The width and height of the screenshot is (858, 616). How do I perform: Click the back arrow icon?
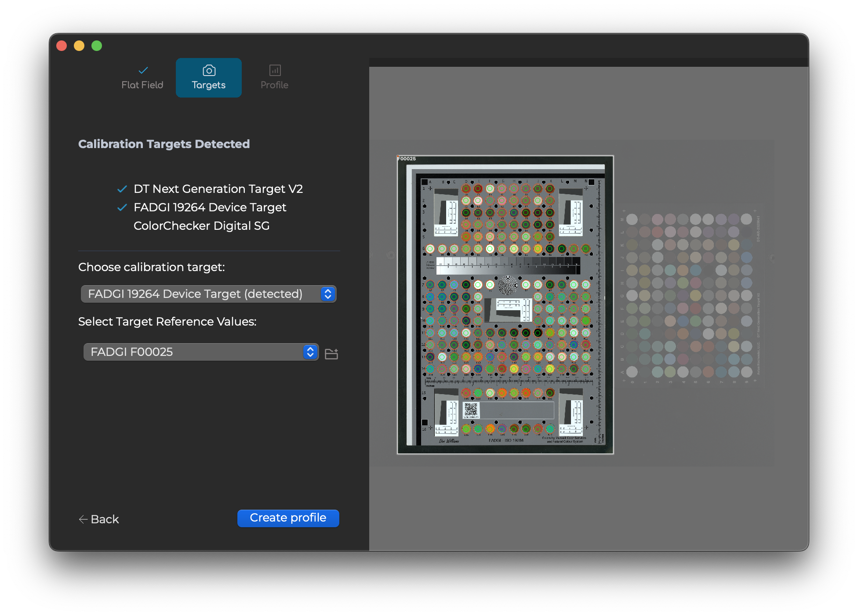83,519
